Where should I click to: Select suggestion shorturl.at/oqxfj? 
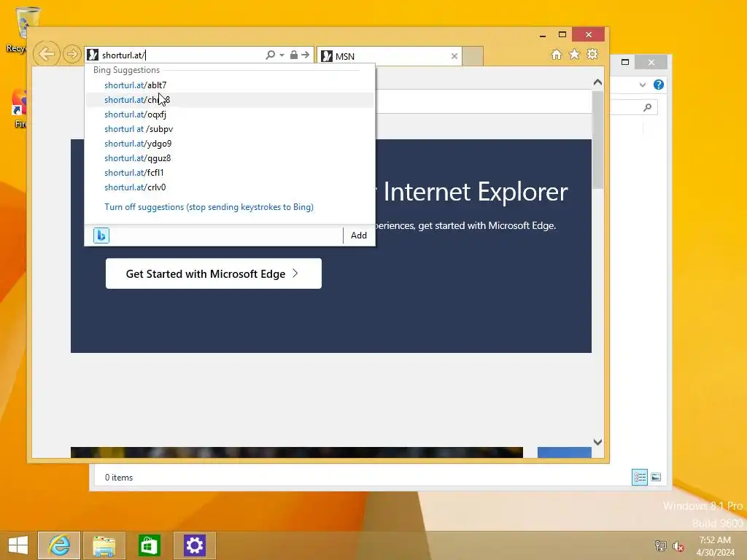click(230, 114)
